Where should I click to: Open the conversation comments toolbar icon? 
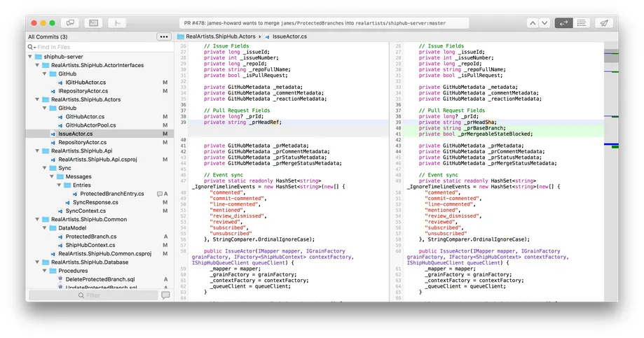point(70,23)
